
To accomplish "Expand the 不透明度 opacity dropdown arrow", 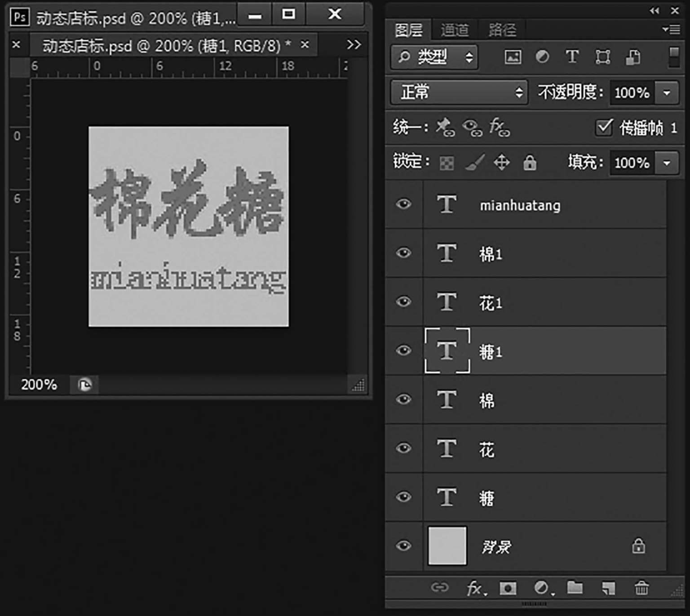I will coord(667,93).
